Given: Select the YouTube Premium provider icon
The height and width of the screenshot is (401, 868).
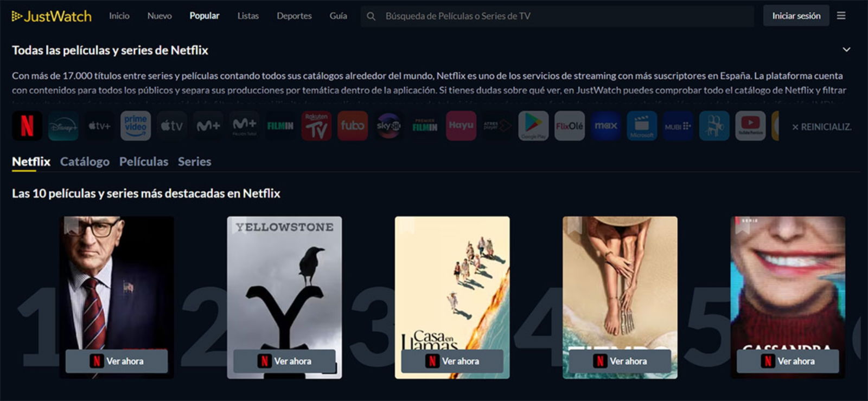Looking at the screenshot, I should tap(750, 126).
